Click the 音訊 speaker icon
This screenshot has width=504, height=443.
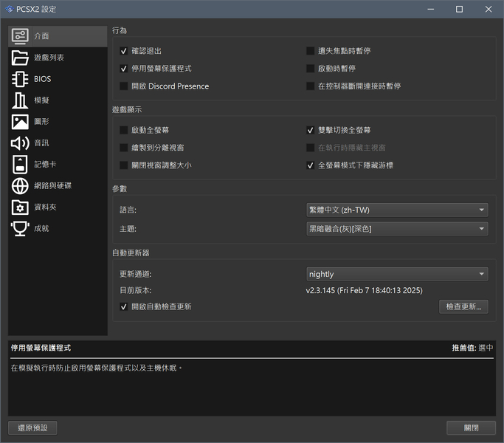pyautogui.click(x=20, y=143)
